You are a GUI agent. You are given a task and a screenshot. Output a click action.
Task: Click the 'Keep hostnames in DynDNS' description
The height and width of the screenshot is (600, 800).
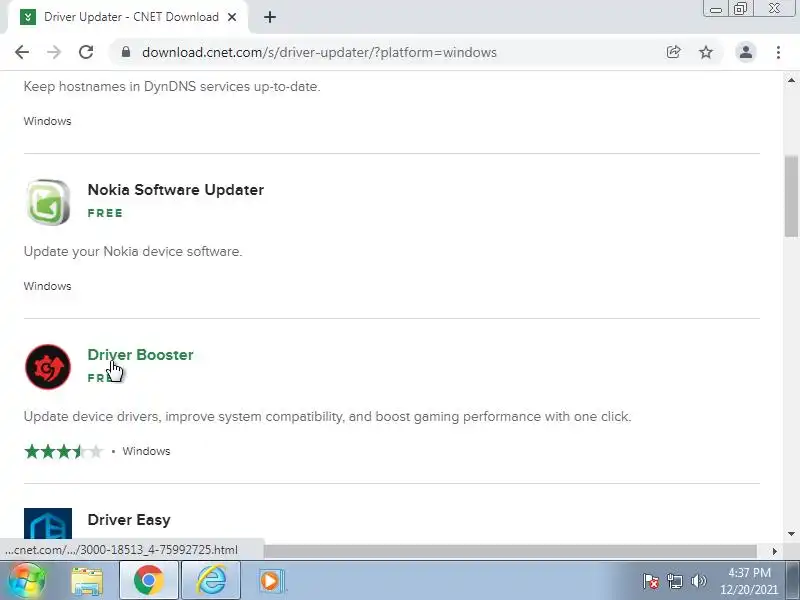coord(172,87)
